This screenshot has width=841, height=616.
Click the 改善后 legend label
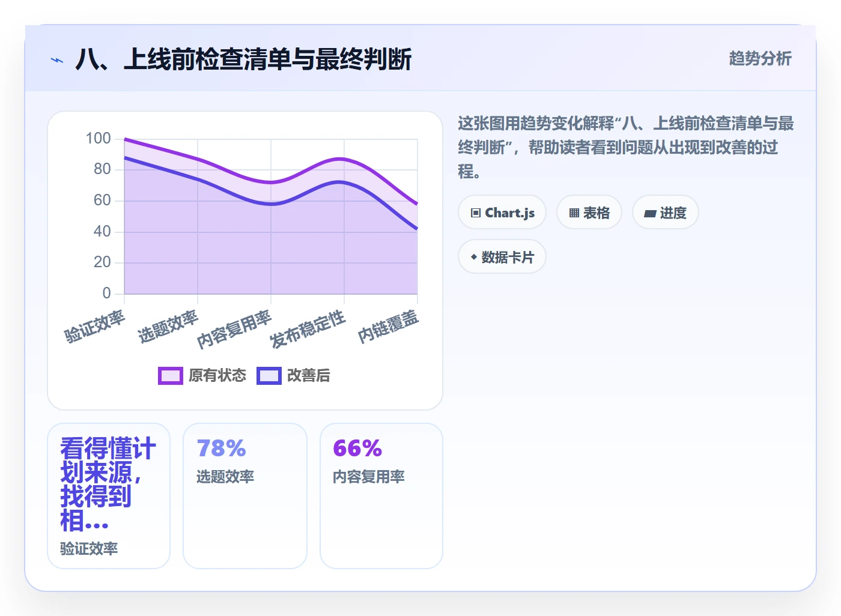[x=309, y=376]
